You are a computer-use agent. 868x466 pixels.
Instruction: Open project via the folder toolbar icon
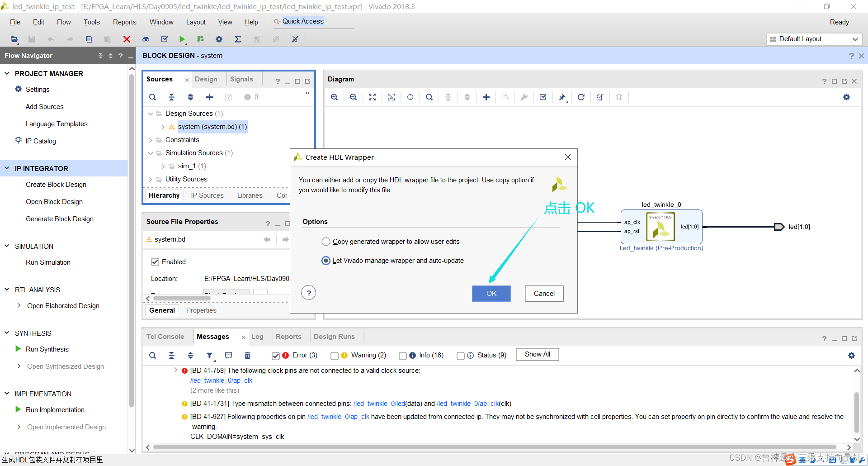14,39
